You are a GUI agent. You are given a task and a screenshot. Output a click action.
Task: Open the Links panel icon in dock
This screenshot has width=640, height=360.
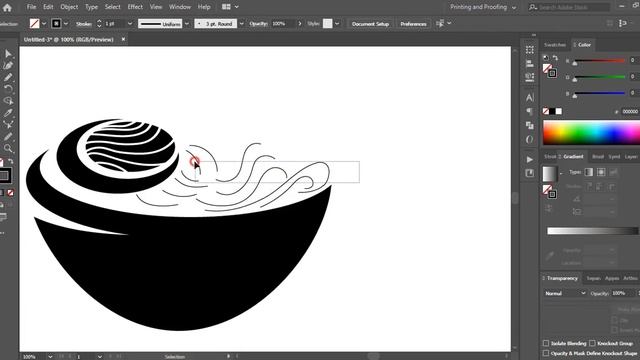coord(530,173)
